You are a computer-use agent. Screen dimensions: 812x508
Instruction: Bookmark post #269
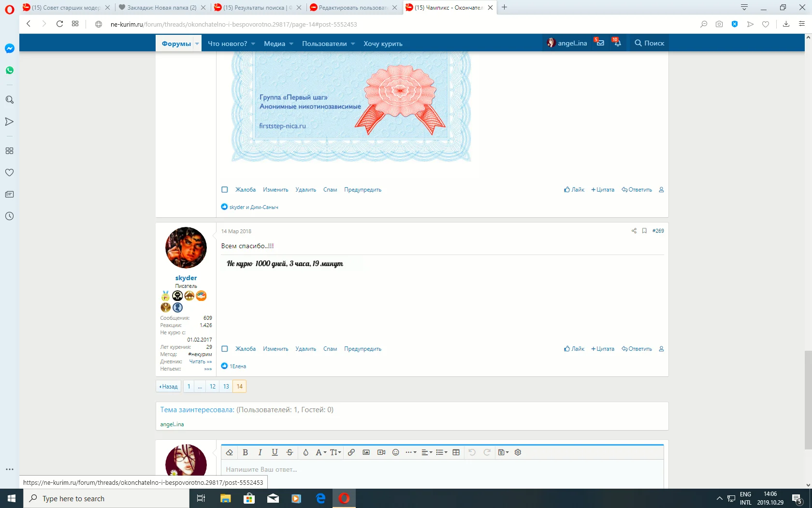[x=644, y=231]
